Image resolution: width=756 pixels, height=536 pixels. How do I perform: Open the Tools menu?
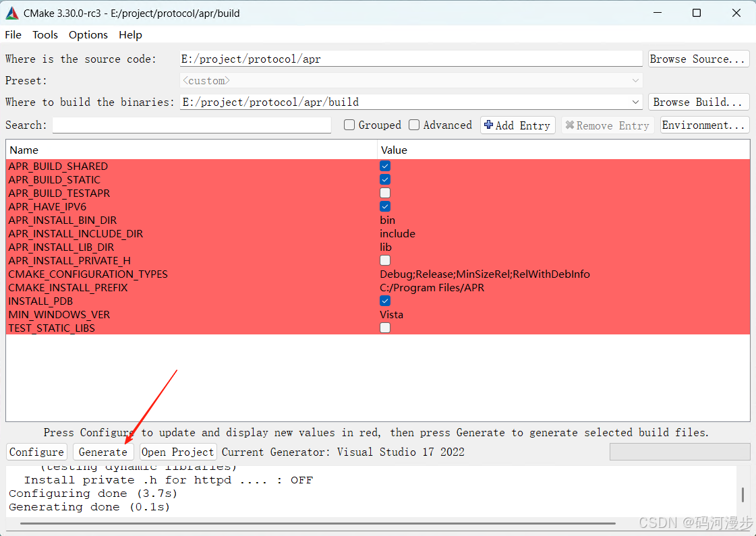[x=45, y=34]
